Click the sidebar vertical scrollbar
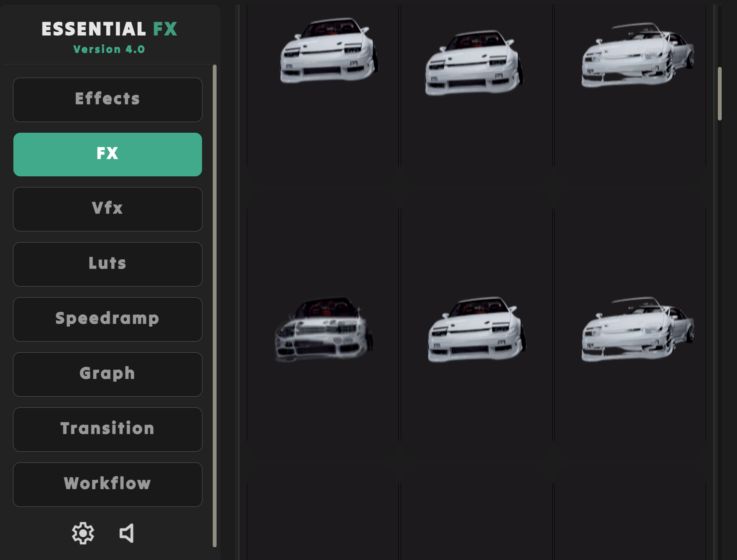 215,305
